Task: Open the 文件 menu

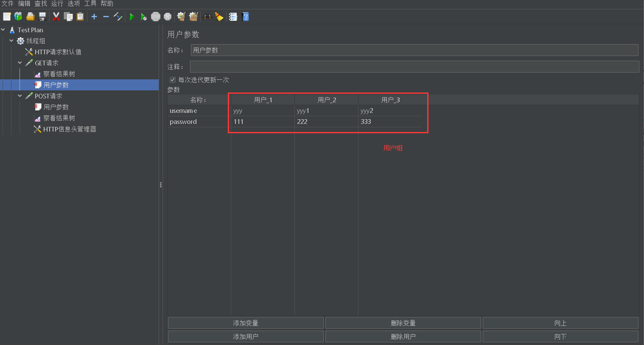Action: coord(7,4)
